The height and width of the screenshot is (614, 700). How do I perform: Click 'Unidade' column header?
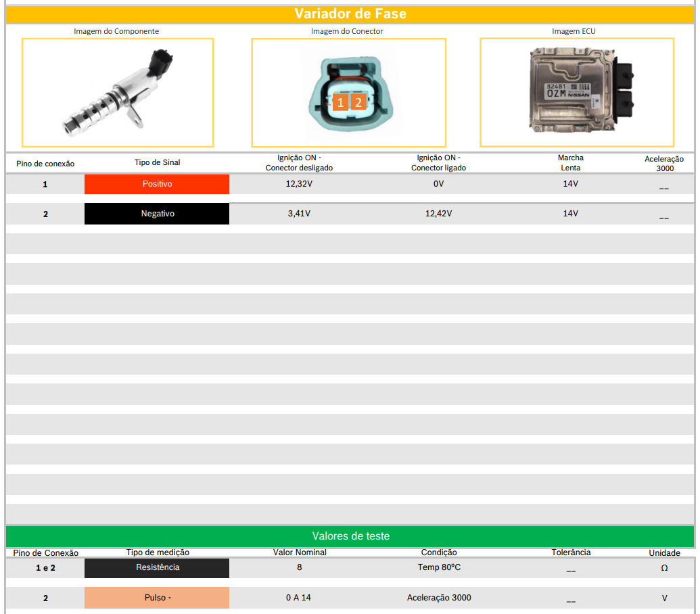click(664, 553)
